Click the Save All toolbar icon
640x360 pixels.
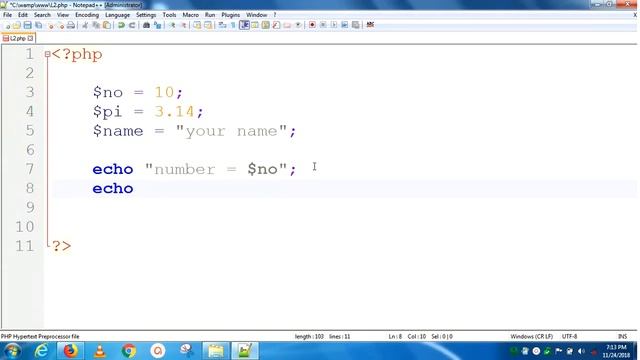pyautogui.click(x=38, y=25)
